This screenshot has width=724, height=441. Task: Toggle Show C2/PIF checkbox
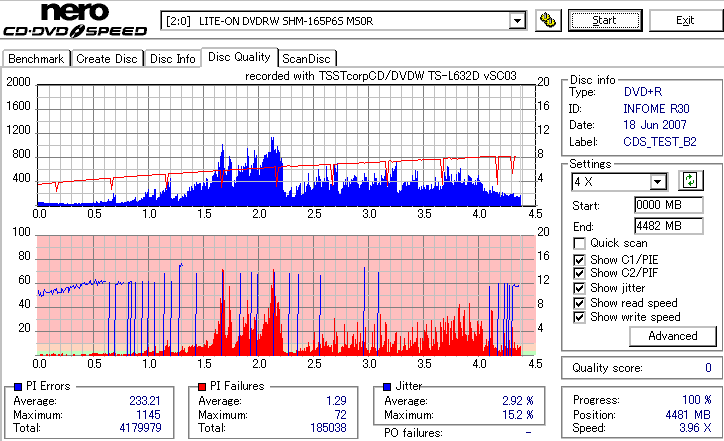pos(579,273)
